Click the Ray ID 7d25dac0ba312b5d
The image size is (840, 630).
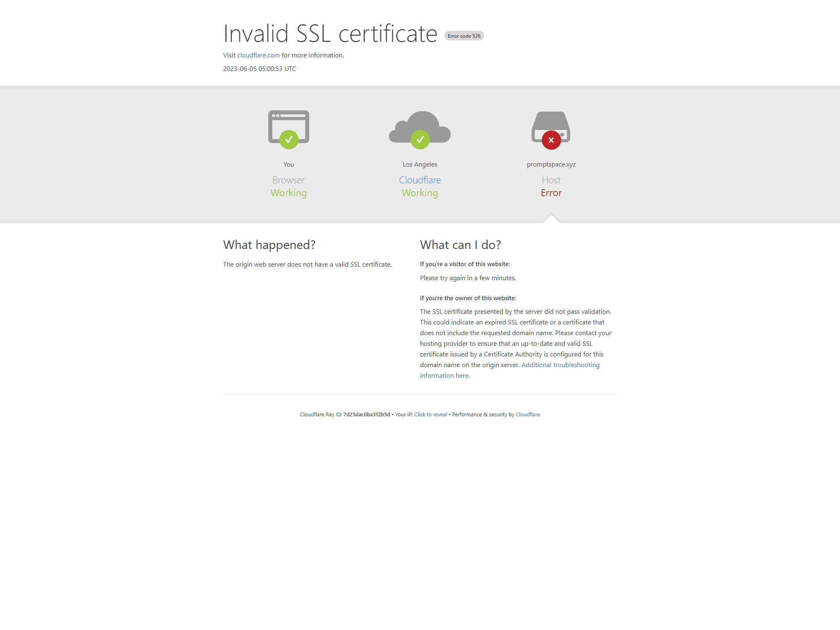pos(367,415)
